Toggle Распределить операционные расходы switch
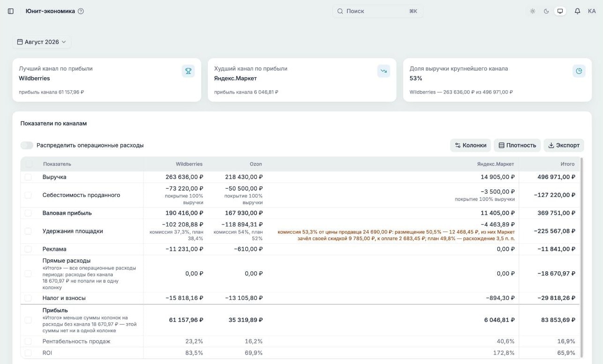603x364 pixels. [x=27, y=146]
